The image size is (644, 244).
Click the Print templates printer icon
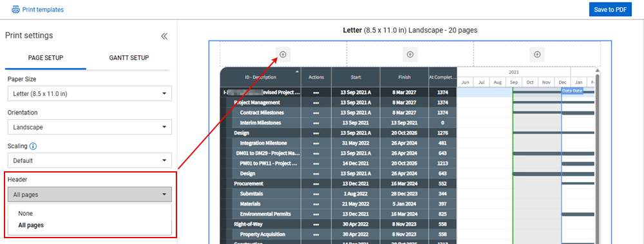[x=15, y=9]
